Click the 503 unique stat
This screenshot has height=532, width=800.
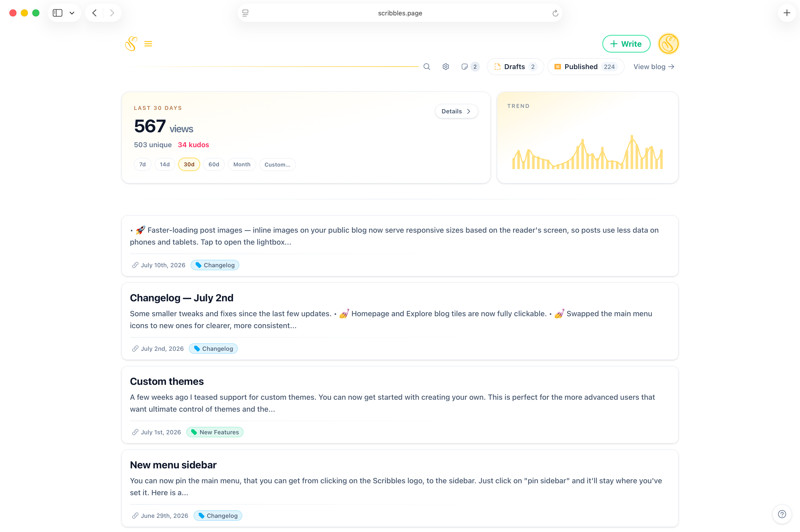(x=153, y=145)
